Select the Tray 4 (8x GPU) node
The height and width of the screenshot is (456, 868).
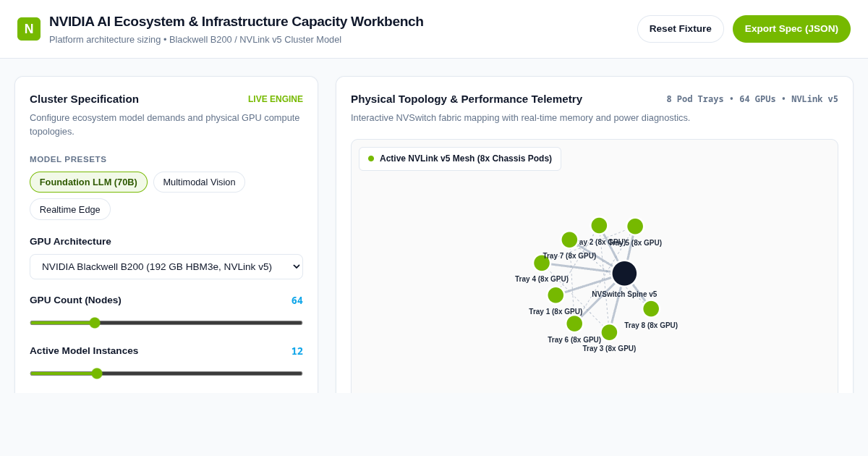(x=542, y=263)
